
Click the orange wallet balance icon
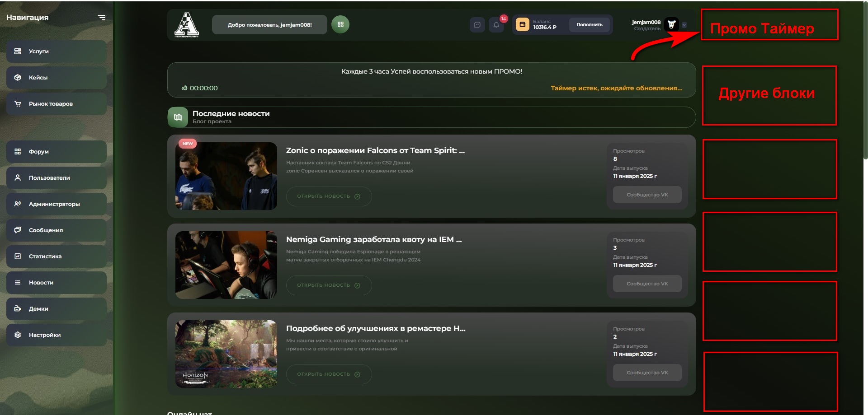tap(522, 24)
